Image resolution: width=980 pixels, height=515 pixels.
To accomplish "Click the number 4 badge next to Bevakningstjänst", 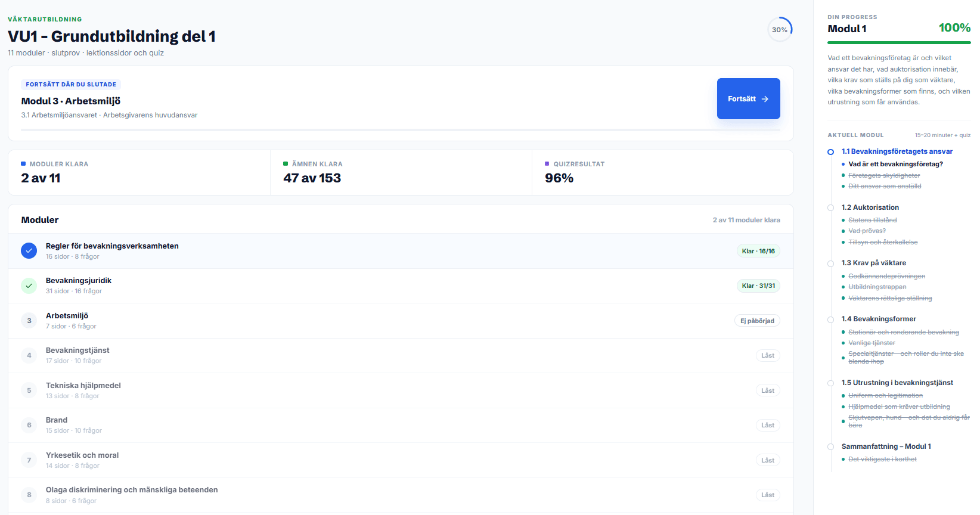I will 29,355.
